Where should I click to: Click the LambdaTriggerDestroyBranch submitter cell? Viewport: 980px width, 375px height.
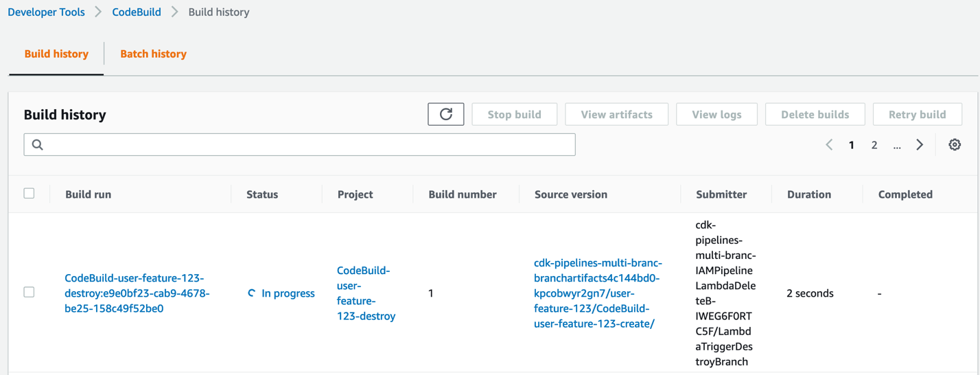click(x=725, y=293)
